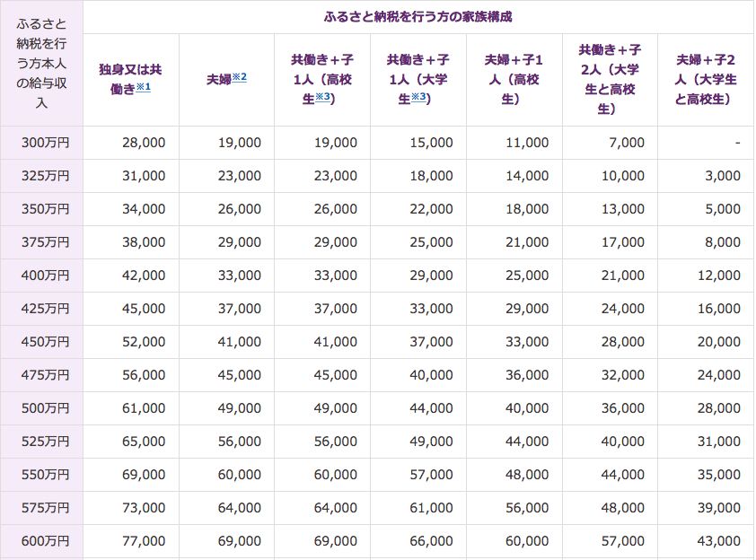Viewport: 756px width, 560px height.
Task: Click 7,000 in the 300万円 row
Action: click(x=627, y=143)
